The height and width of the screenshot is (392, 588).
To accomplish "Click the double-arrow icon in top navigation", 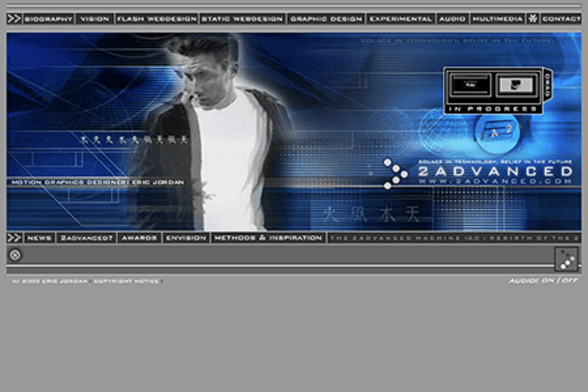I will point(14,18).
